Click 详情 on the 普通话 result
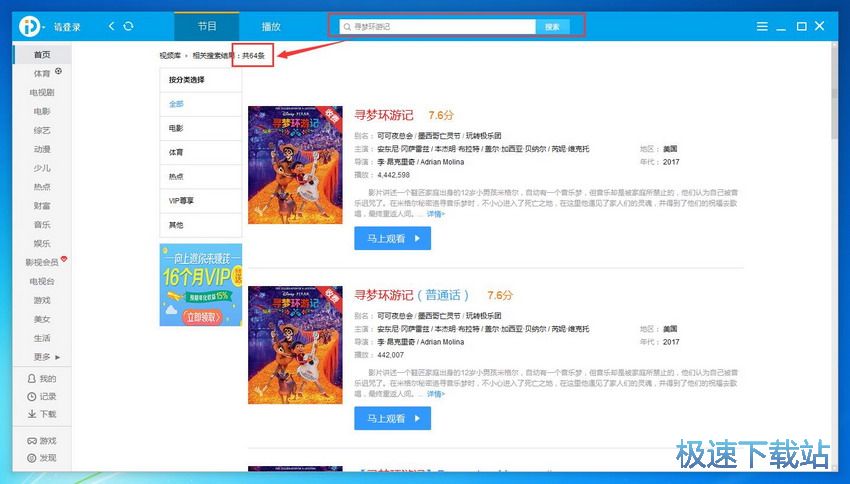This screenshot has width=850, height=484. click(435, 394)
